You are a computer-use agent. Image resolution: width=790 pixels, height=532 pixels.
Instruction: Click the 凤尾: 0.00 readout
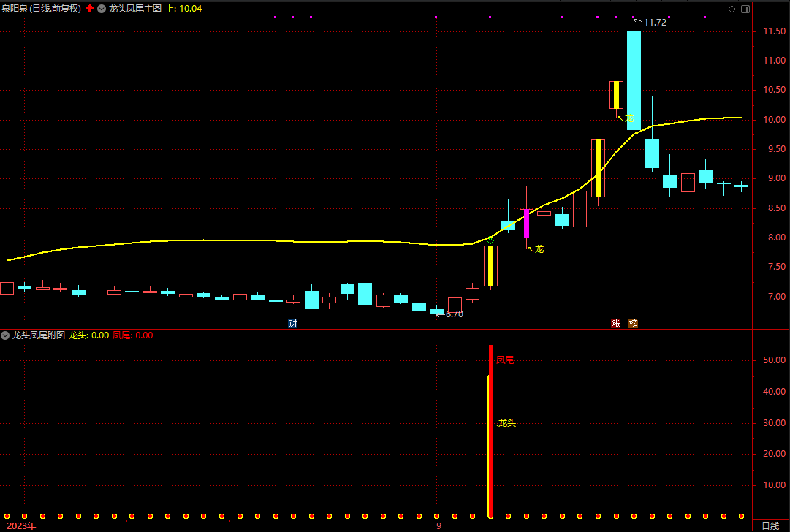pos(133,335)
